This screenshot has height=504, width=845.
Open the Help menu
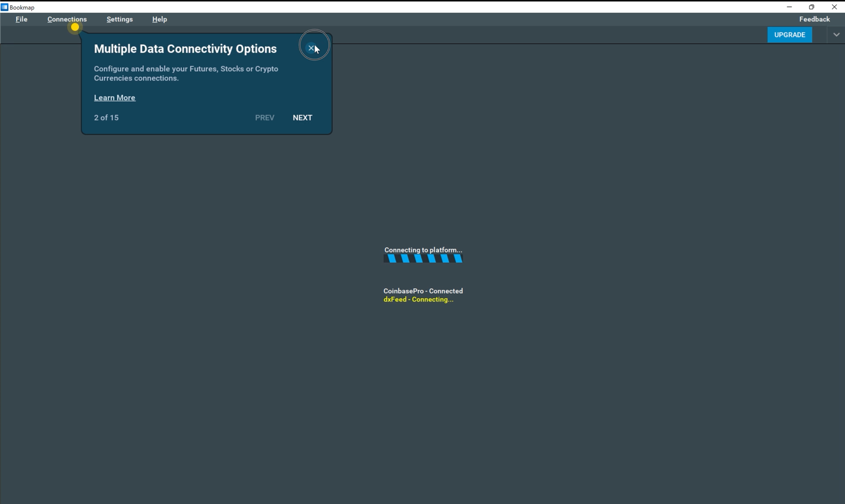(159, 19)
